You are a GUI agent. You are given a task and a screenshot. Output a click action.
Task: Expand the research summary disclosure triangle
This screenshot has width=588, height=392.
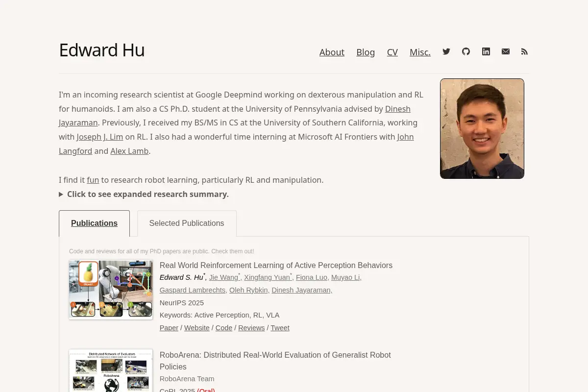[61, 194]
